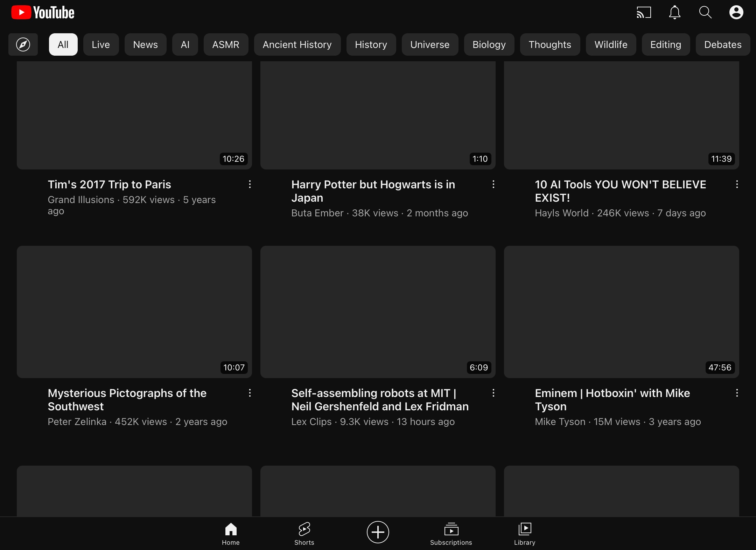Open options menu for Mysterious Pictographs video
This screenshot has height=550, width=756.
[250, 393]
